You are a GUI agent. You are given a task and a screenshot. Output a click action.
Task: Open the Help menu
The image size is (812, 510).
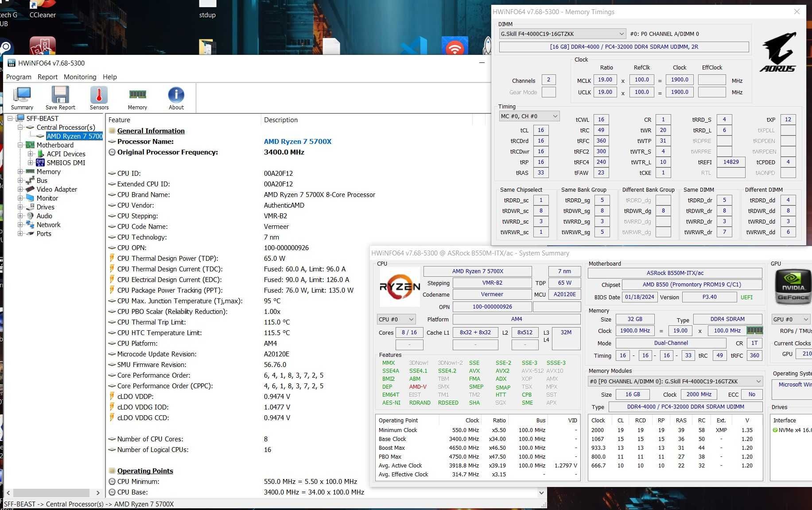(x=110, y=77)
